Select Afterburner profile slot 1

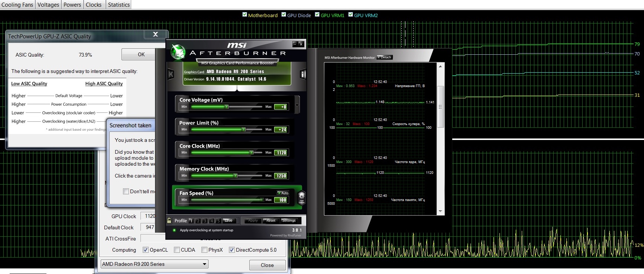point(191,221)
